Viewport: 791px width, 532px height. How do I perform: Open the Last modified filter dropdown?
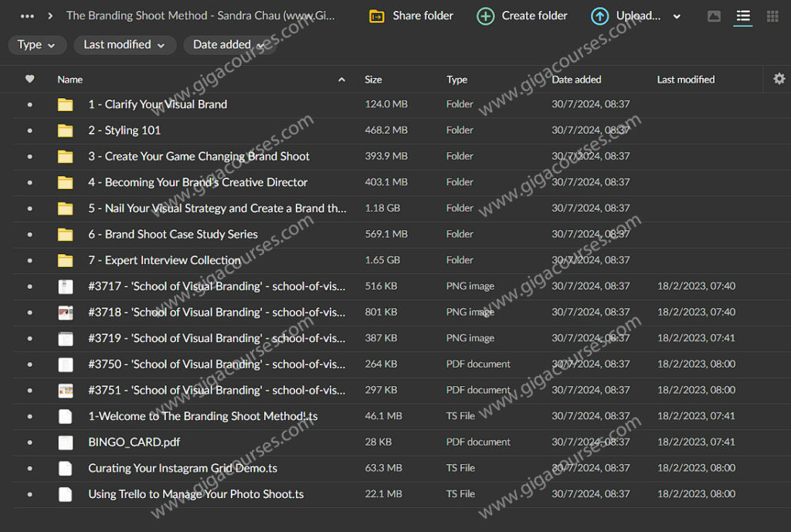tap(124, 45)
